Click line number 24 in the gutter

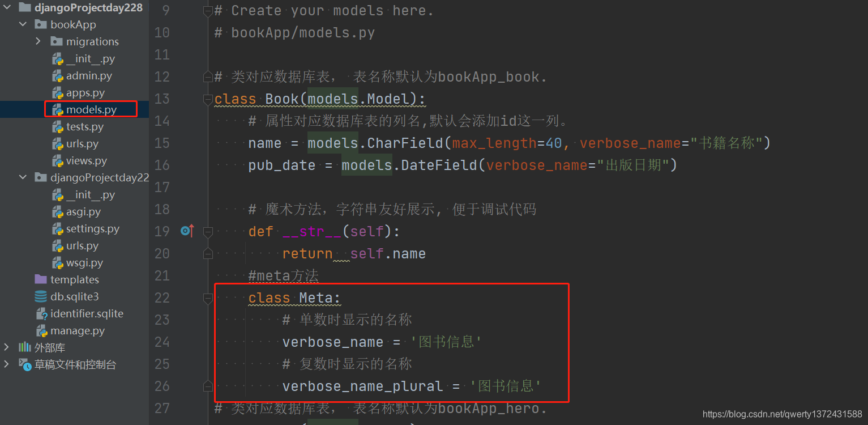[x=162, y=342]
